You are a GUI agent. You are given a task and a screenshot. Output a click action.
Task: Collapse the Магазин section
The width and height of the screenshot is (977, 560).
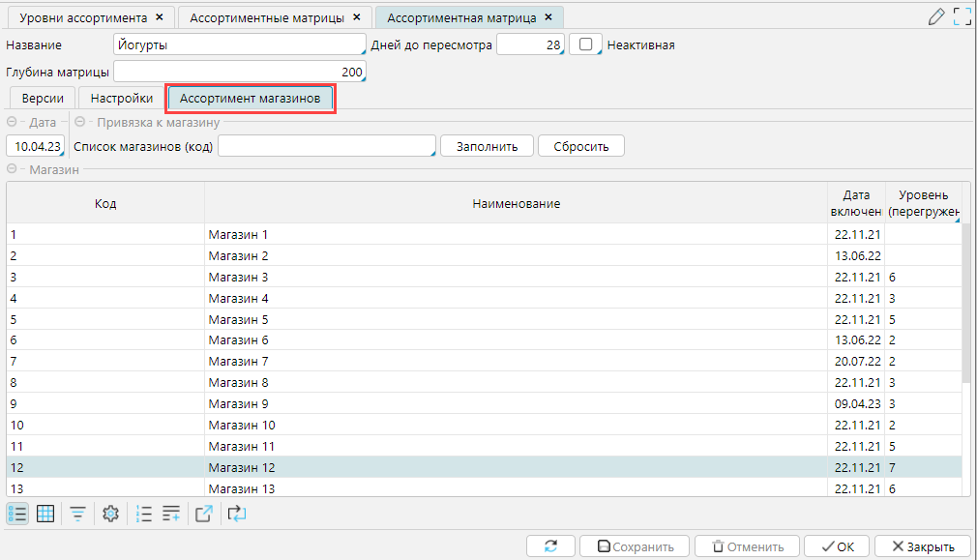click(x=12, y=170)
